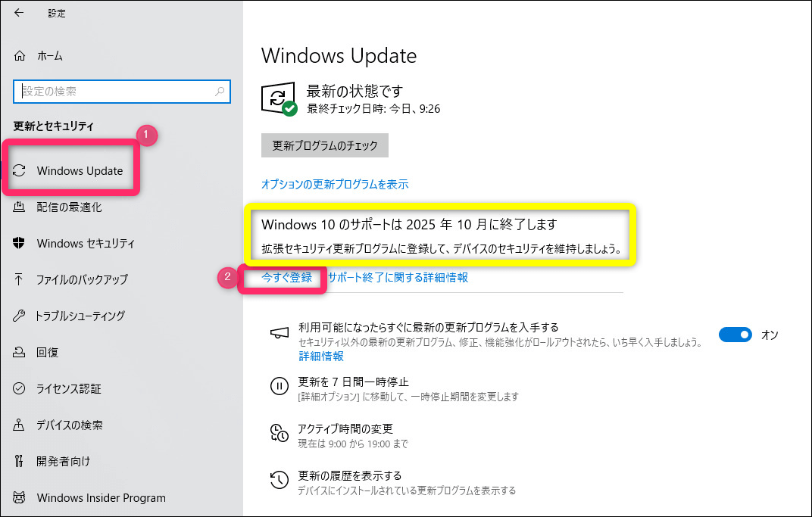Click the active hours clock icon

279,433
